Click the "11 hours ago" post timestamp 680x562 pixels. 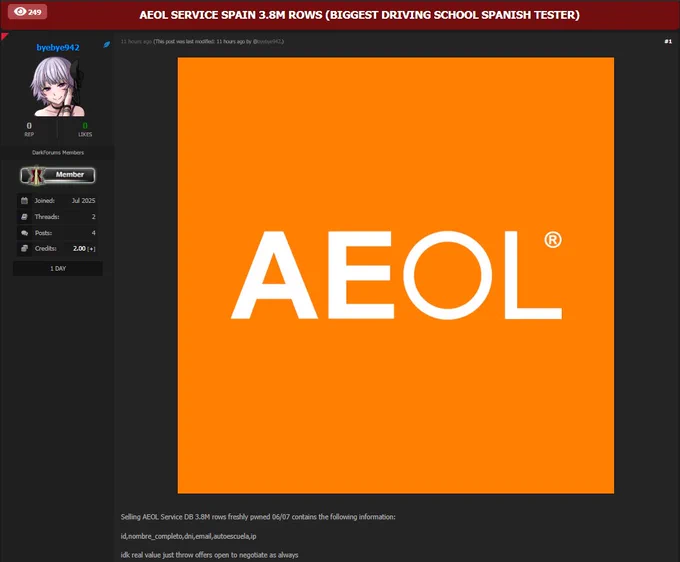(x=136, y=42)
